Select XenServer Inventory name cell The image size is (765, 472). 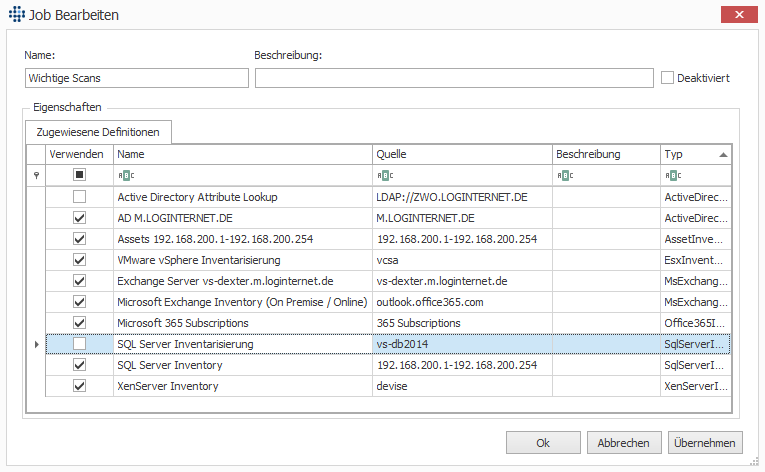(242, 386)
